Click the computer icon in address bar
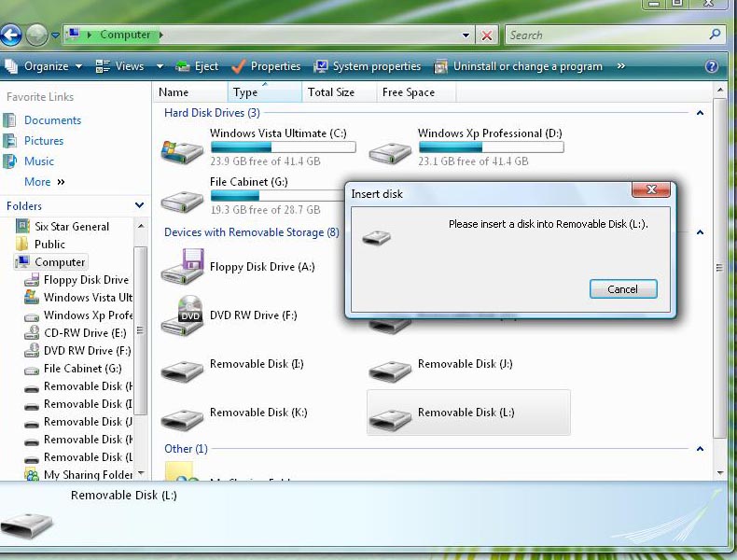This screenshot has height=560, width=737. [73, 34]
